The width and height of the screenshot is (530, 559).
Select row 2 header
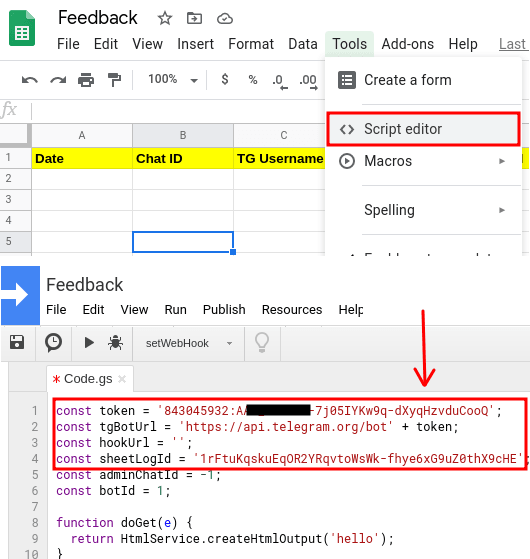click(15, 179)
